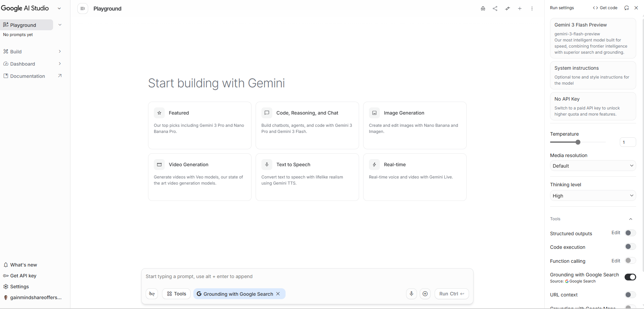644x309 pixels.
Task: Start a new chat with the plus icon
Action: coord(520,8)
